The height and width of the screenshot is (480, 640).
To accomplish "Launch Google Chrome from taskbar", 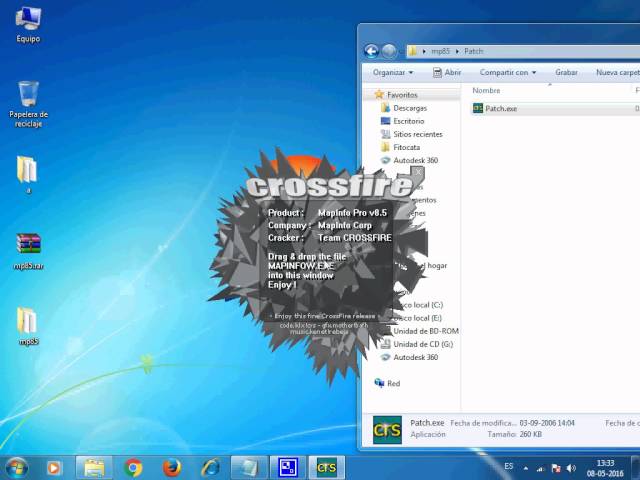I will click(x=133, y=468).
